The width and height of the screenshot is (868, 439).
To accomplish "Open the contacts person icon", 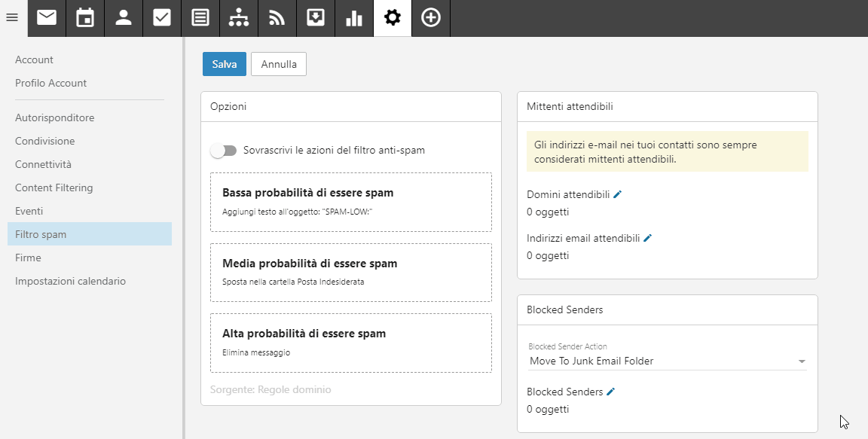I will coord(124,18).
